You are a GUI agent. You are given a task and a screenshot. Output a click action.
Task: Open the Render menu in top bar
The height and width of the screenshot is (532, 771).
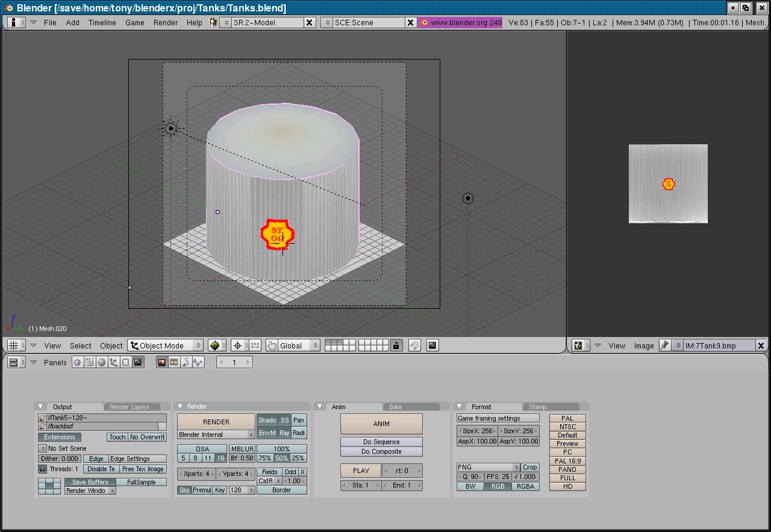point(166,22)
